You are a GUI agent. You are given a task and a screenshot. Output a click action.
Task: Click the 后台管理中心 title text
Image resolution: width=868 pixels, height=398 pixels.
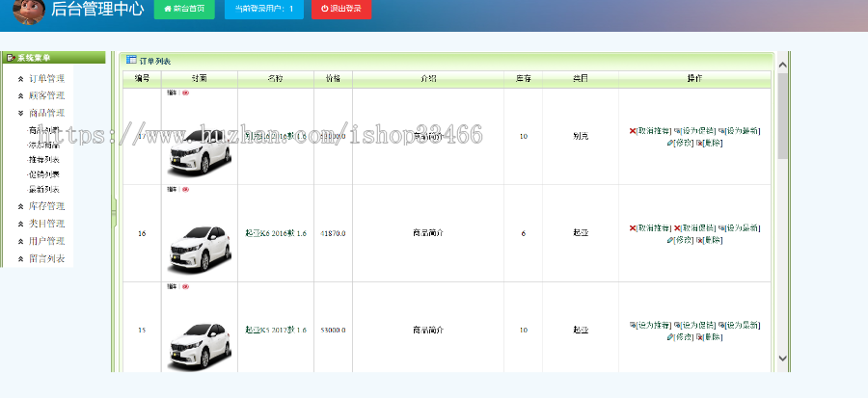click(97, 9)
